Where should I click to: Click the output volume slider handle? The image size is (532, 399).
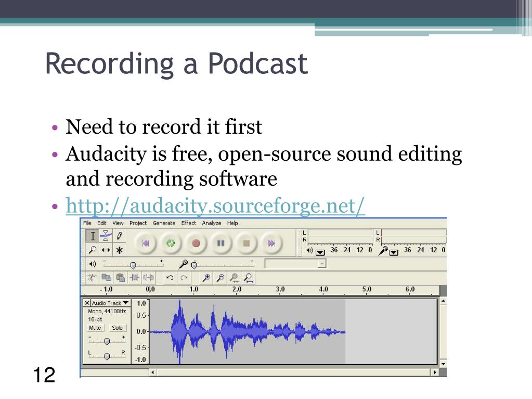pos(133,265)
